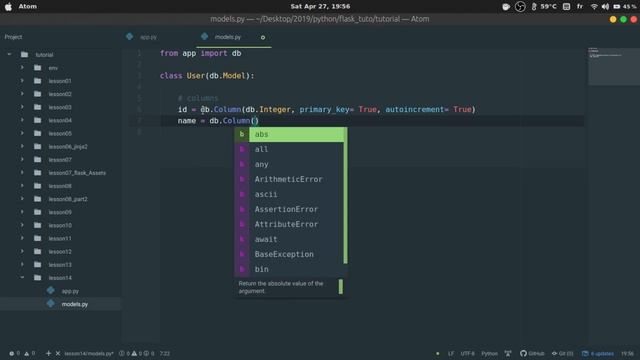Choose the all autocomplete suggestion
Screen dimensions: 640x360
pos(289,149)
